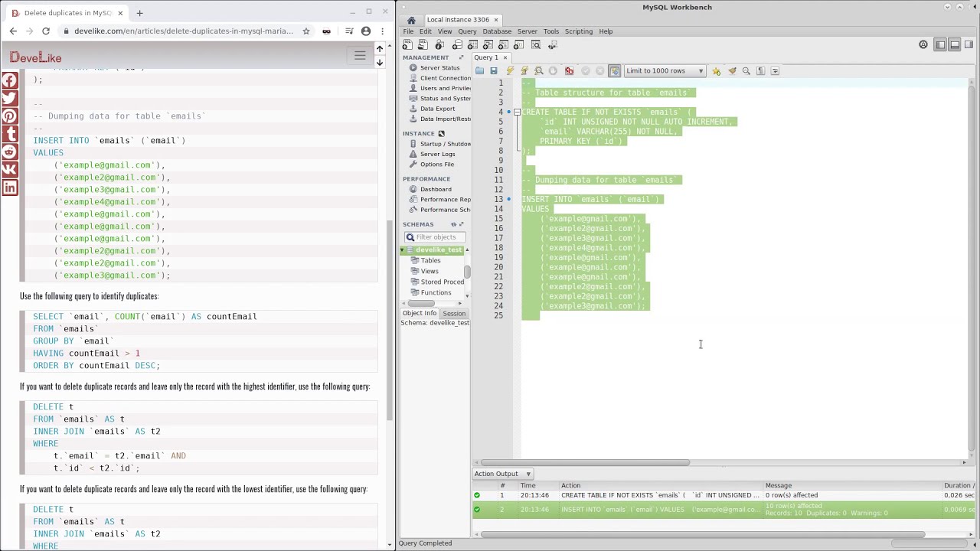Click the DeveLike scroll-down arrow button
The image size is (980, 551).
(380, 62)
